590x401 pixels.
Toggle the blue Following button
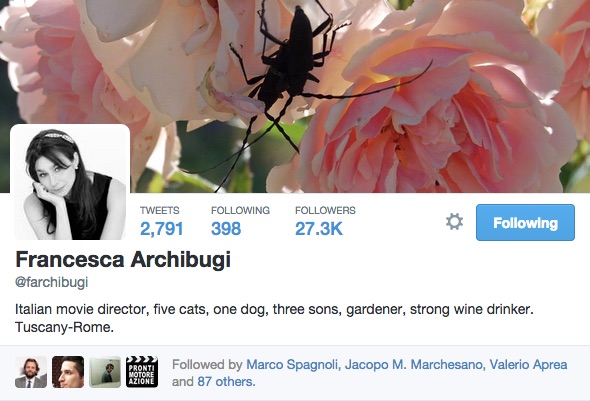point(525,223)
